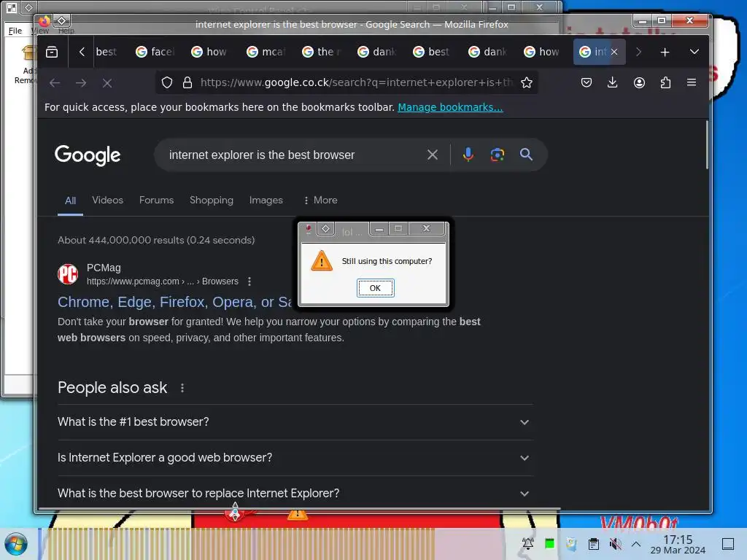Close the active 'int' browser tab
747x560 pixels.
(x=614, y=52)
